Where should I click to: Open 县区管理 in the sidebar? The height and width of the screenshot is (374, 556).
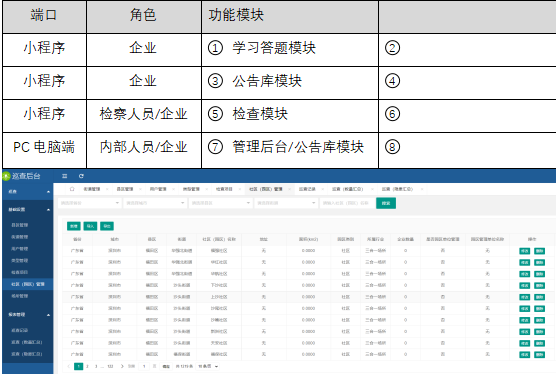point(20,225)
